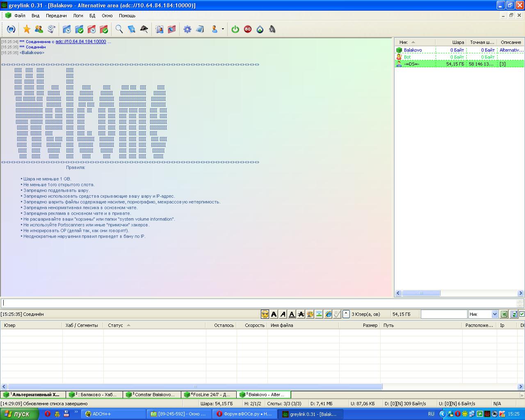Click the reconnect icon in toolbar

11,29
